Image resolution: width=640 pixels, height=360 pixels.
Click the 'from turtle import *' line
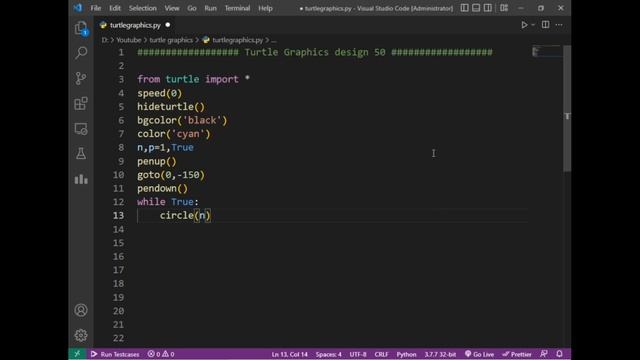193,79
